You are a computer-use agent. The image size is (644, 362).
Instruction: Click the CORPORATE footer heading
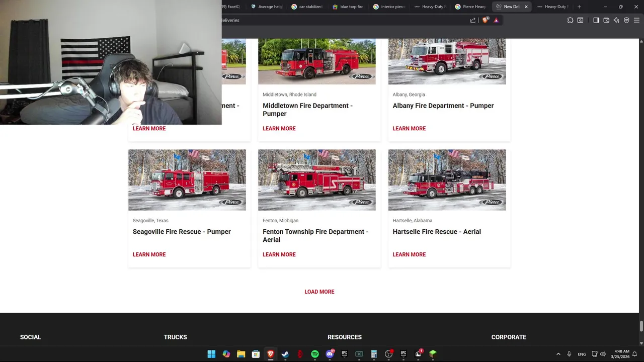click(509, 337)
